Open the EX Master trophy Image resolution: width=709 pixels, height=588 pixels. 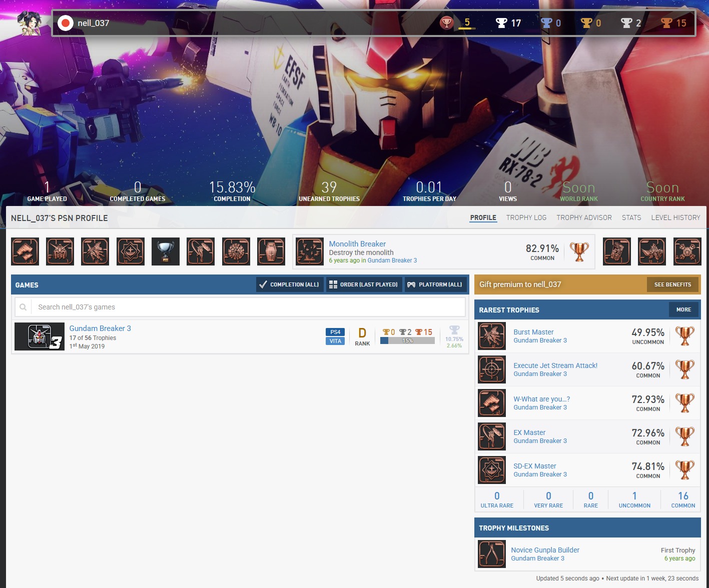click(x=529, y=432)
